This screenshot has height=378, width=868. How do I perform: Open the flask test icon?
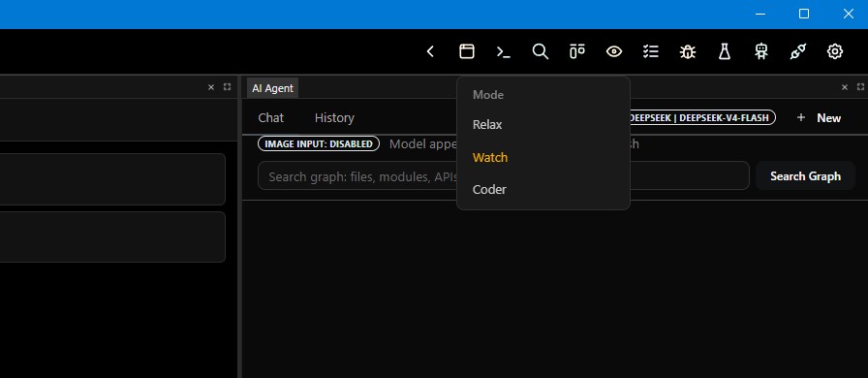[724, 51]
